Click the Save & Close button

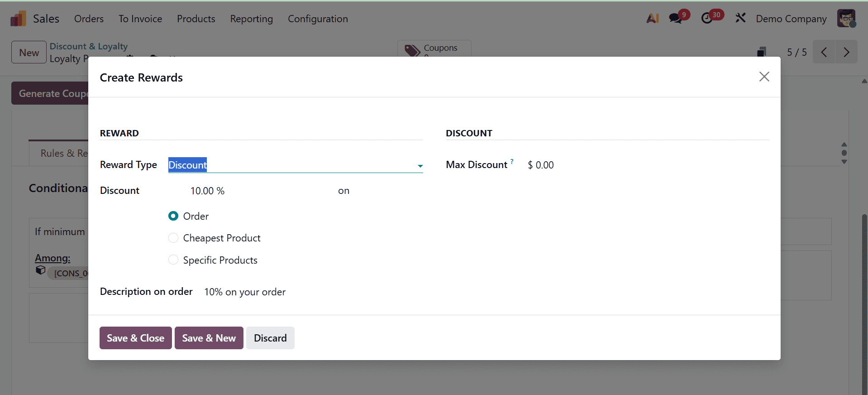click(x=135, y=338)
